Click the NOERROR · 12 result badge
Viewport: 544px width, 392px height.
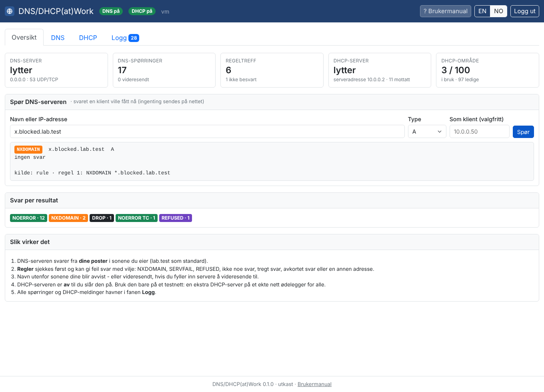tap(28, 218)
